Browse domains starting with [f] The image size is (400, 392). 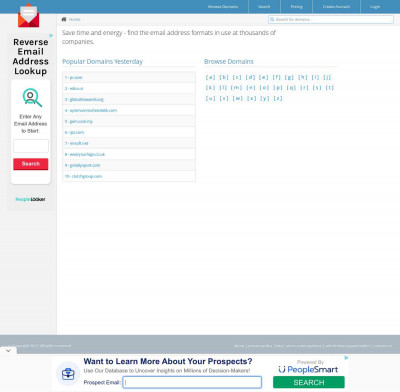point(277,77)
